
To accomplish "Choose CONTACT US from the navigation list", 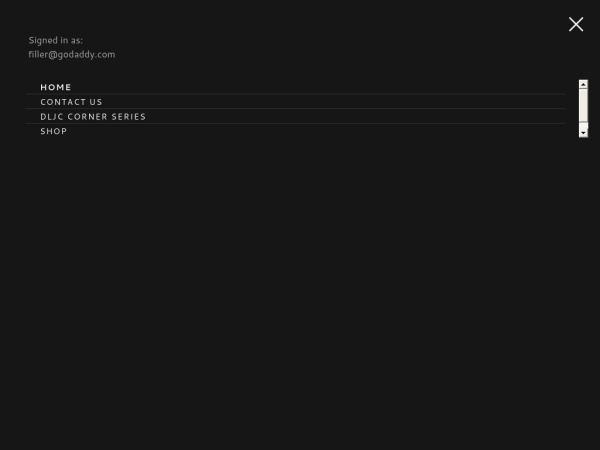I will (x=72, y=102).
